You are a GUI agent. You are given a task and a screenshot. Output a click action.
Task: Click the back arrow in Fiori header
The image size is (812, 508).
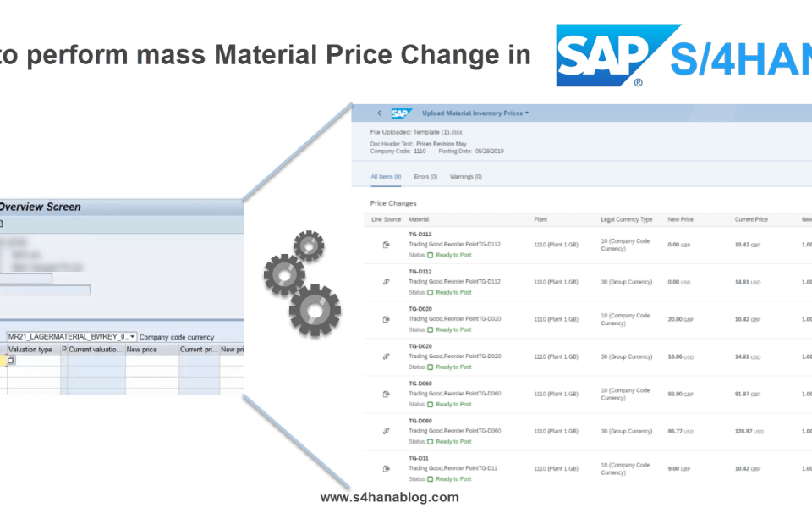pos(379,113)
